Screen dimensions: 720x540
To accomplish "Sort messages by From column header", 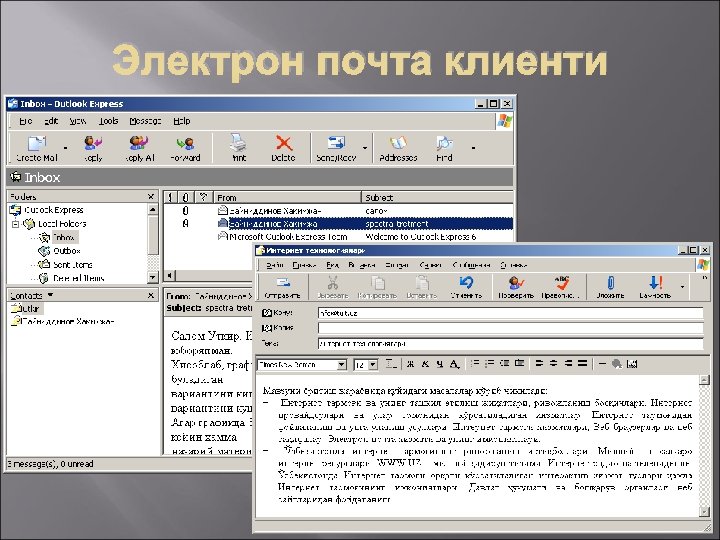I will tap(287, 197).
